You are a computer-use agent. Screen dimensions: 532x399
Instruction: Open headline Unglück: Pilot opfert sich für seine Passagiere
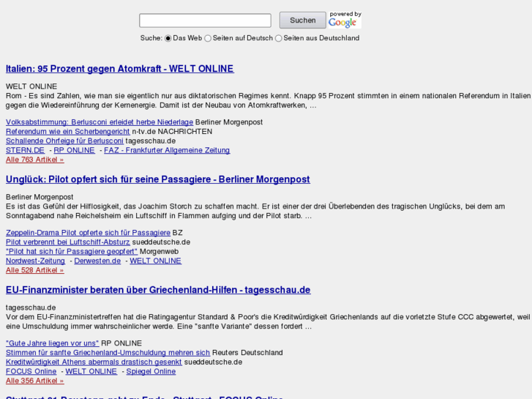[158, 179]
